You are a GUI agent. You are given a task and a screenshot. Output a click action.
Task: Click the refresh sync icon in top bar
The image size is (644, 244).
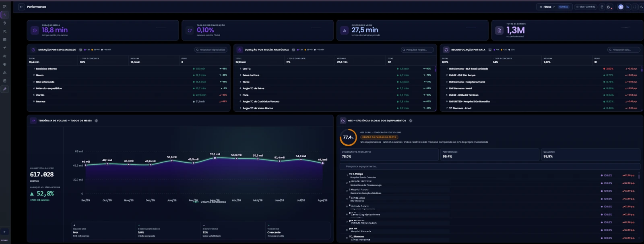[609, 7]
